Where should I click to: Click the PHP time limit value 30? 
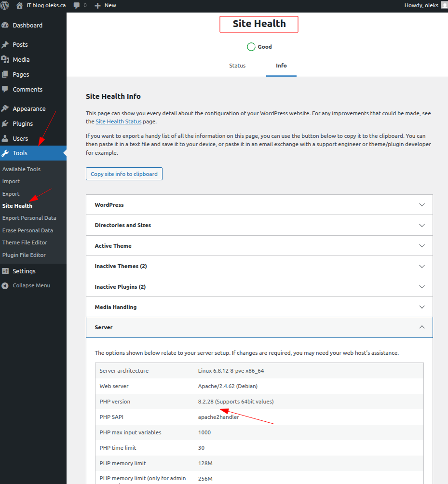[x=201, y=448]
